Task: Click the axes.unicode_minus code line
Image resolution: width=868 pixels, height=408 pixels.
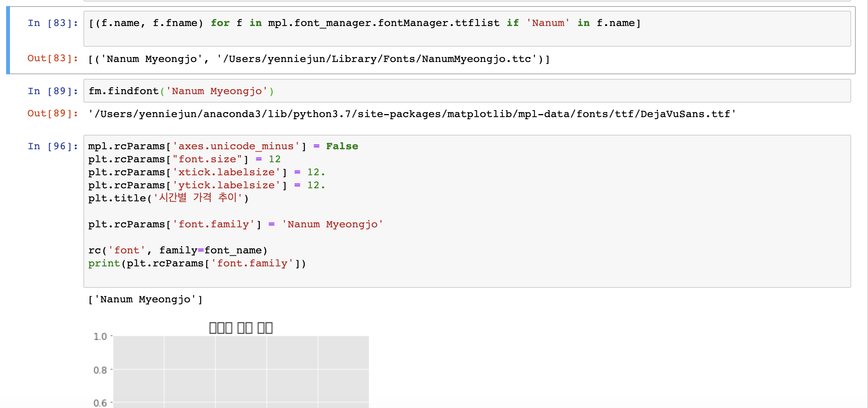Action: pyautogui.click(x=222, y=146)
